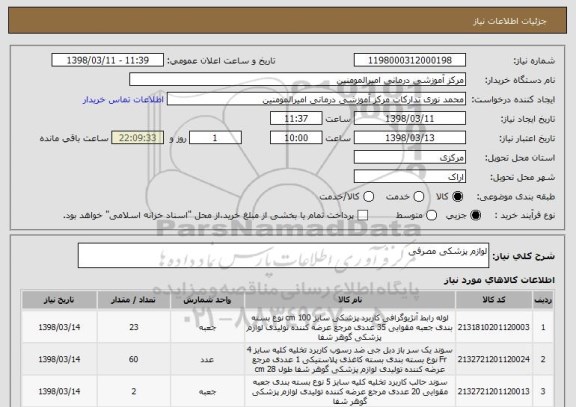Viewport: 576px width, 407px height.
Task: Select table row with code 2131810201120003
Action: coord(287,327)
